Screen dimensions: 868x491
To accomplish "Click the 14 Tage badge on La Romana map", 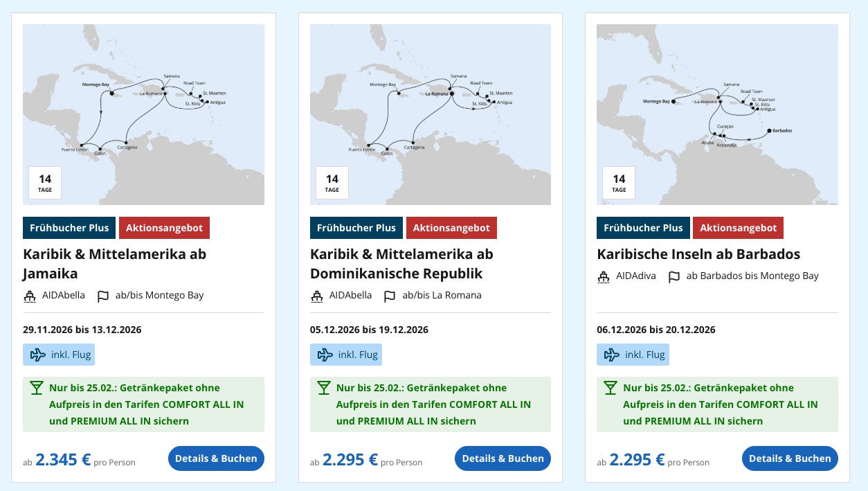I will (332, 183).
